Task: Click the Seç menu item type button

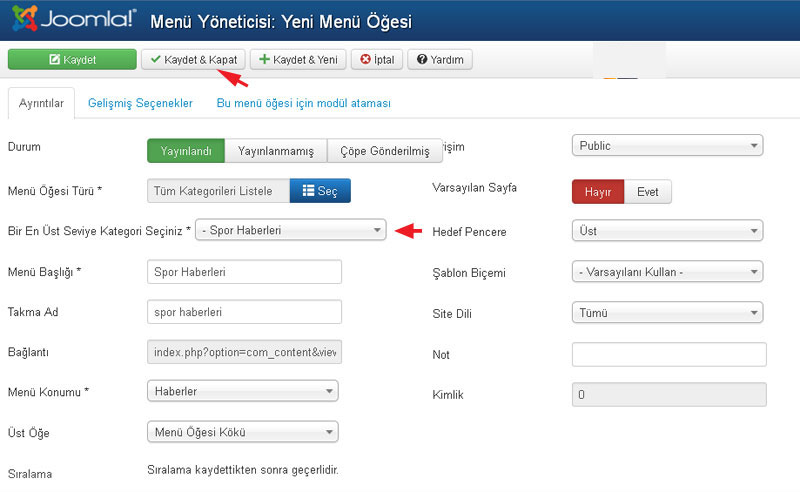Action: (x=320, y=190)
